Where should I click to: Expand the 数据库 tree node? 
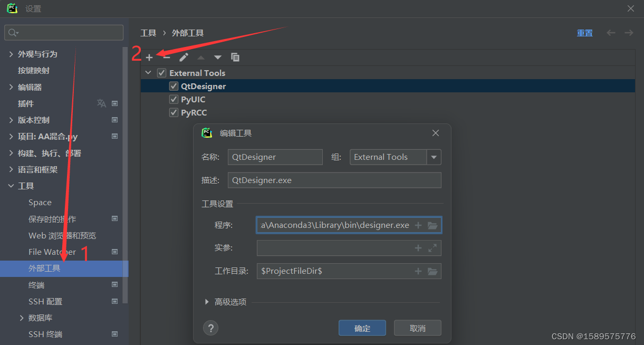click(x=22, y=318)
